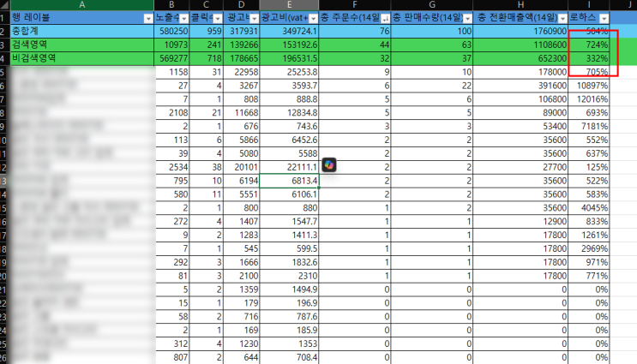Click the cell showing 89000
The image size is (637, 364).
(x=520, y=113)
